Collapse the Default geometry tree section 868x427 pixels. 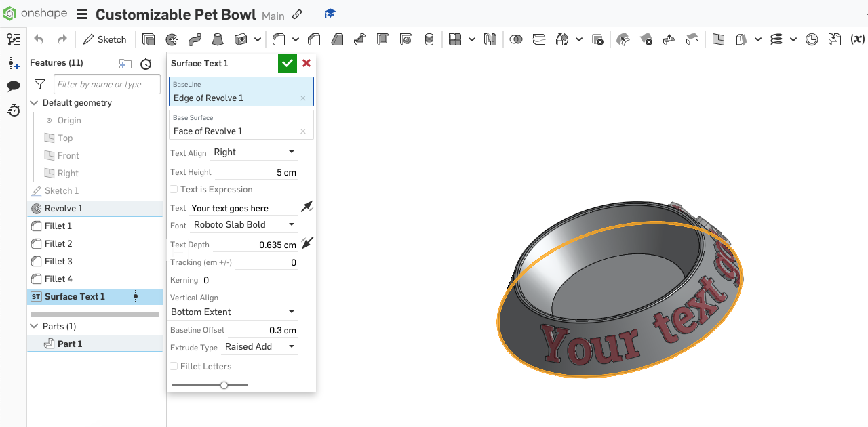(35, 103)
